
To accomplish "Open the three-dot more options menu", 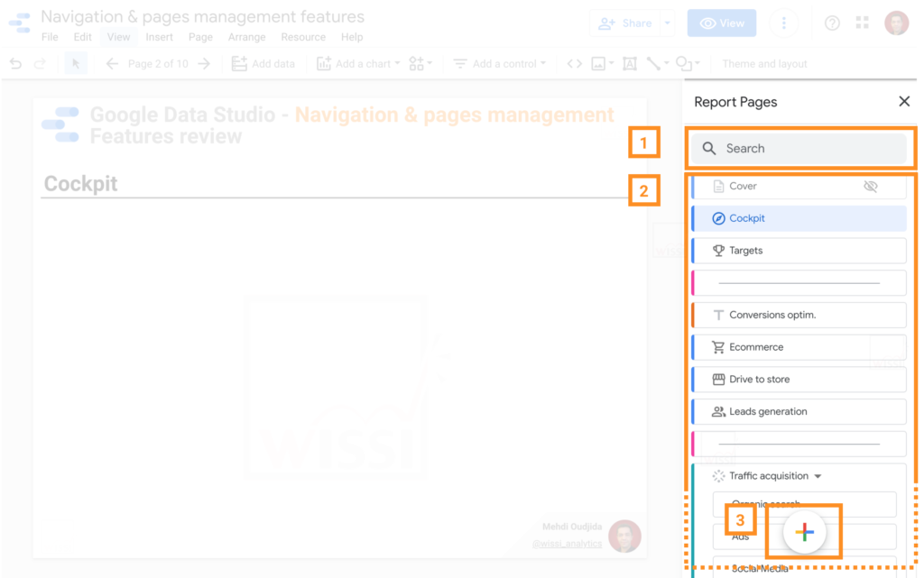I will click(x=784, y=23).
